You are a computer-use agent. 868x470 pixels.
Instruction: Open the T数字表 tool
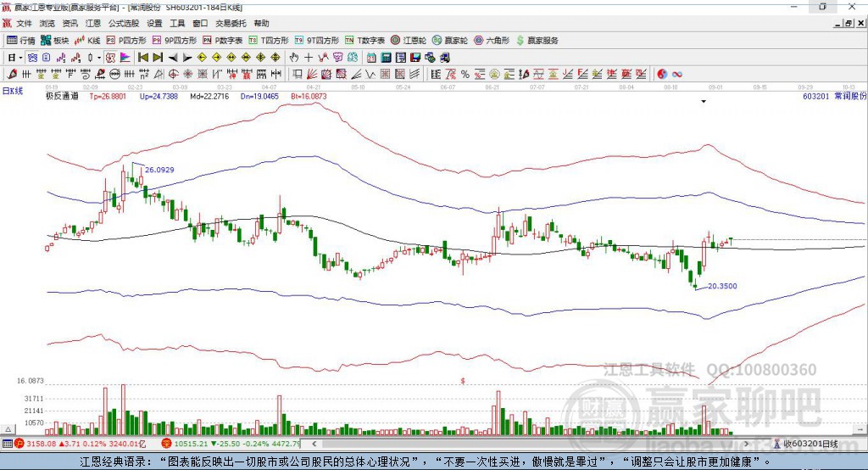(x=364, y=41)
